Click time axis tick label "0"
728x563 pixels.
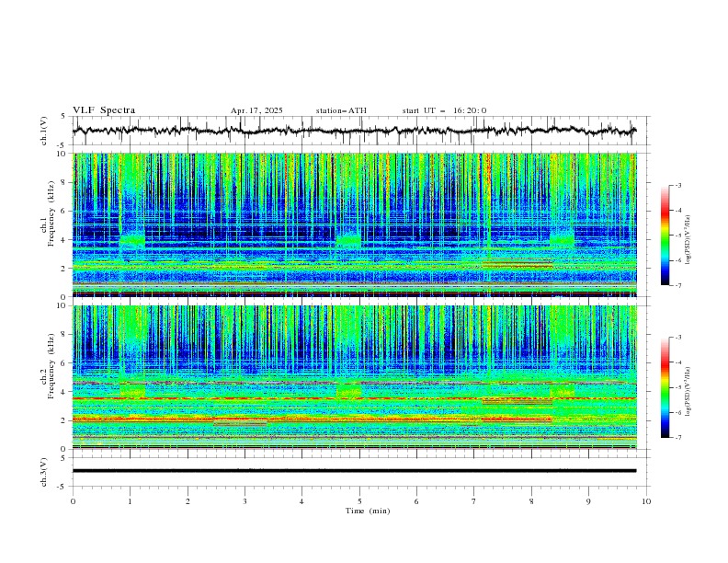tap(73, 501)
